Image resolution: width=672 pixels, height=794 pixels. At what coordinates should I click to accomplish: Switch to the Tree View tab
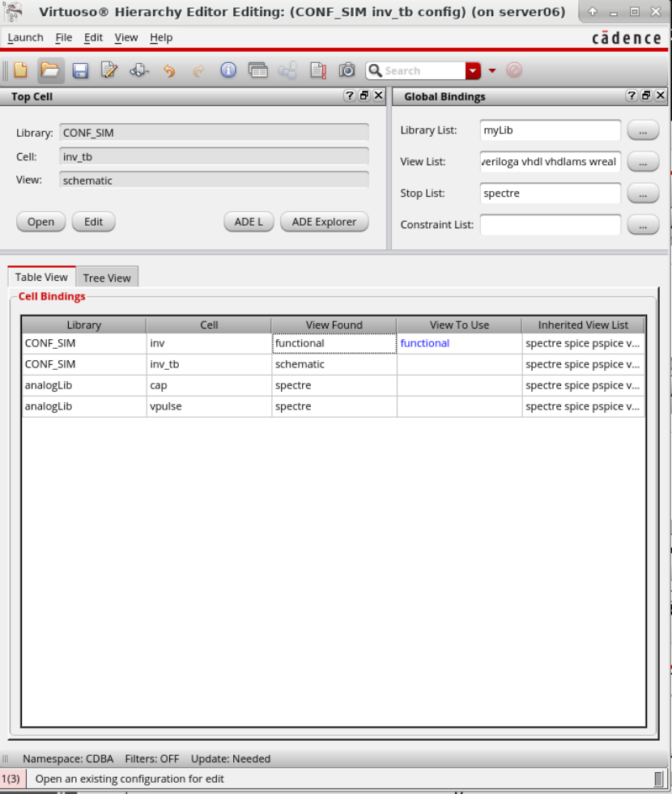coord(107,278)
